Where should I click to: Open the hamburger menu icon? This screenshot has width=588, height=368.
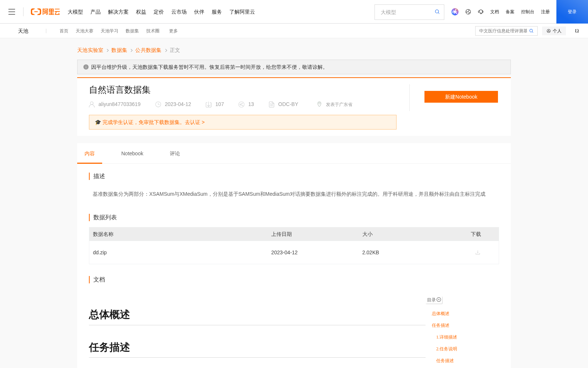pyautogui.click(x=12, y=12)
